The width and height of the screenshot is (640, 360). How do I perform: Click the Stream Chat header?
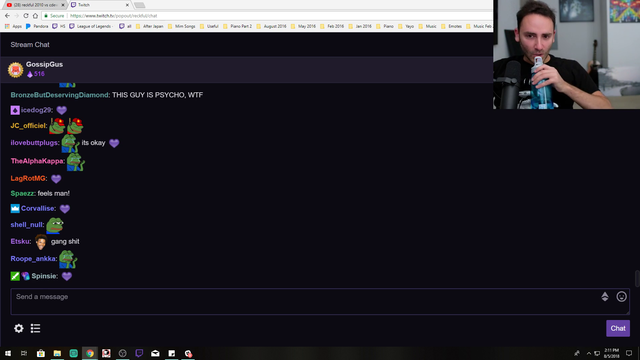(x=30, y=44)
